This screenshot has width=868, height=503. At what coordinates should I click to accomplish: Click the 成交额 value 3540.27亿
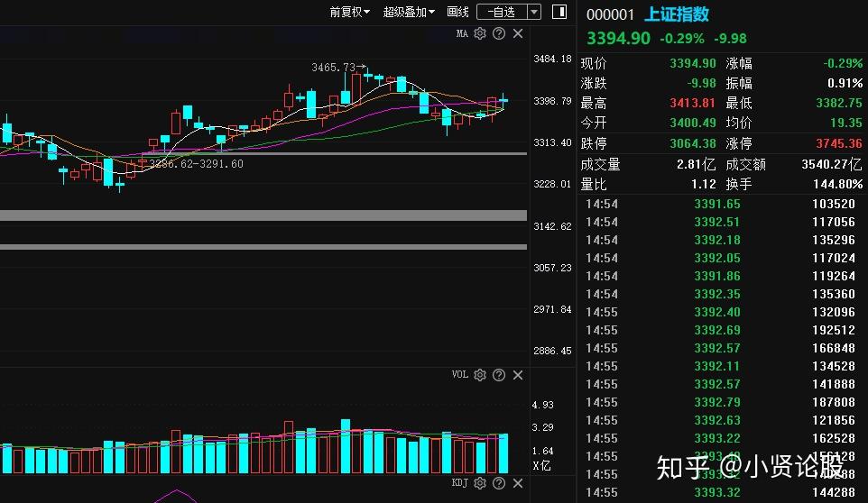coord(832,164)
